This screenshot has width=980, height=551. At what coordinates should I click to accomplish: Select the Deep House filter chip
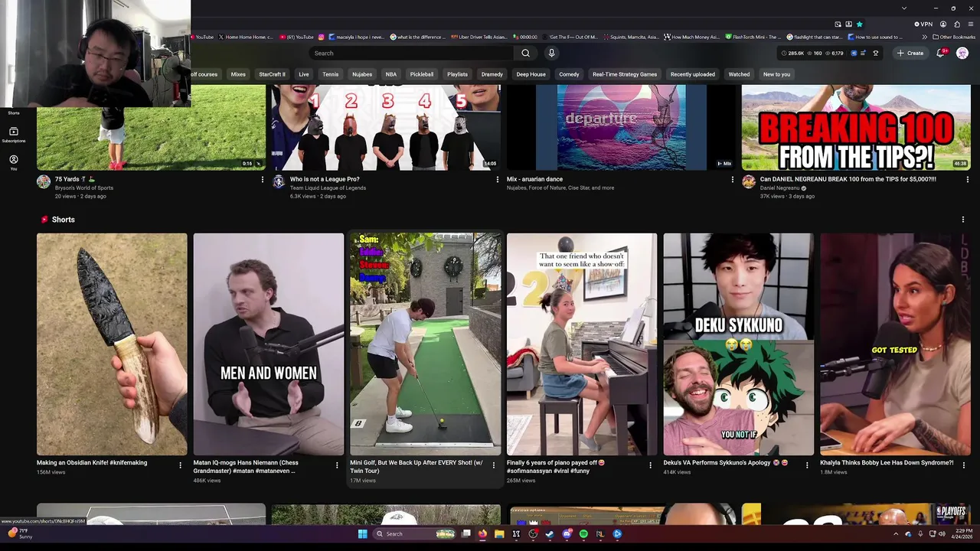[531, 74]
